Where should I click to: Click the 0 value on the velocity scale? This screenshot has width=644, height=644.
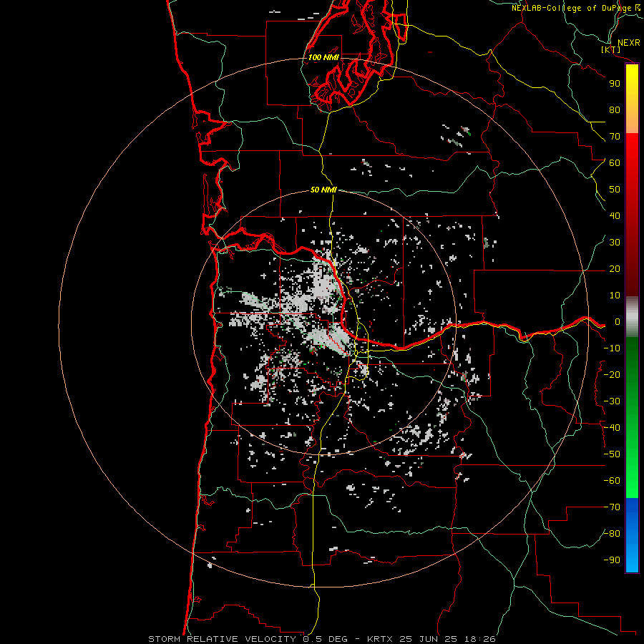click(618, 322)
